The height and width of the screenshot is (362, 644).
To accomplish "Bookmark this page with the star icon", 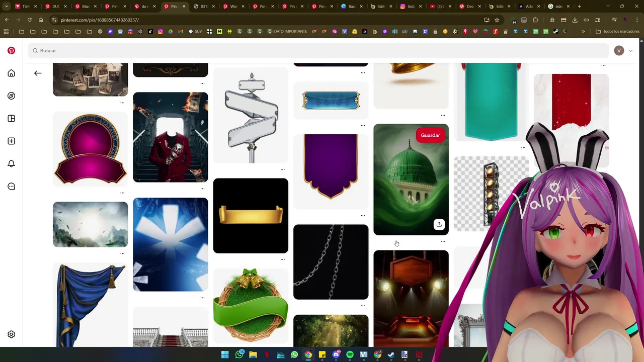I will [x=497, y=20].
